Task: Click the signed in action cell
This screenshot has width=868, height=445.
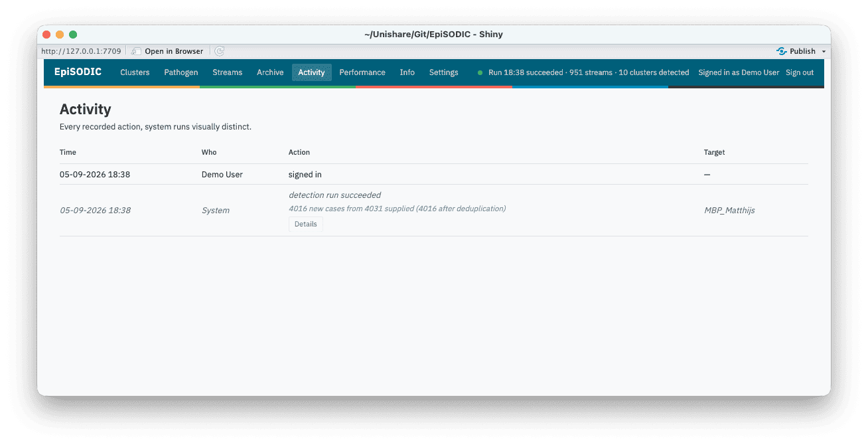Action: (305, 174)
